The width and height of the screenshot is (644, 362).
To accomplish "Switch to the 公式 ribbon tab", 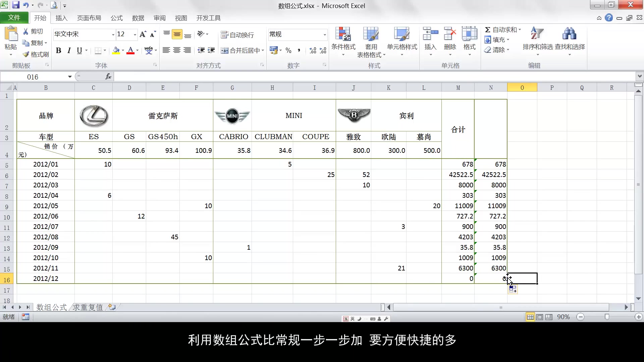I will tap(116, 18).
